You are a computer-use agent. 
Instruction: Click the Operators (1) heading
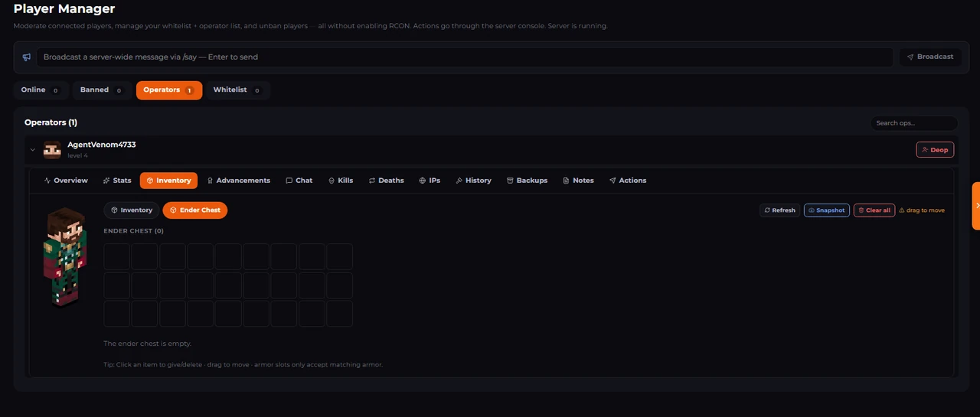coord(51,122)
